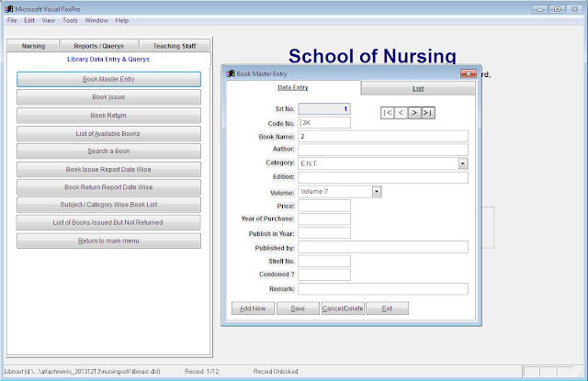Select the List tab in Book Master Entry
This screenshot has width=588, height=381.
pos(418,89)
